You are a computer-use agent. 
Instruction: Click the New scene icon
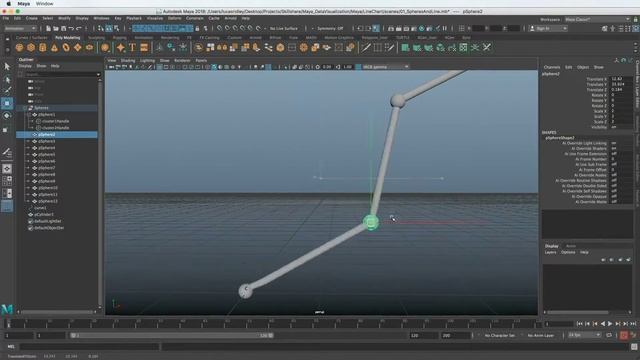tap(48, 29)
